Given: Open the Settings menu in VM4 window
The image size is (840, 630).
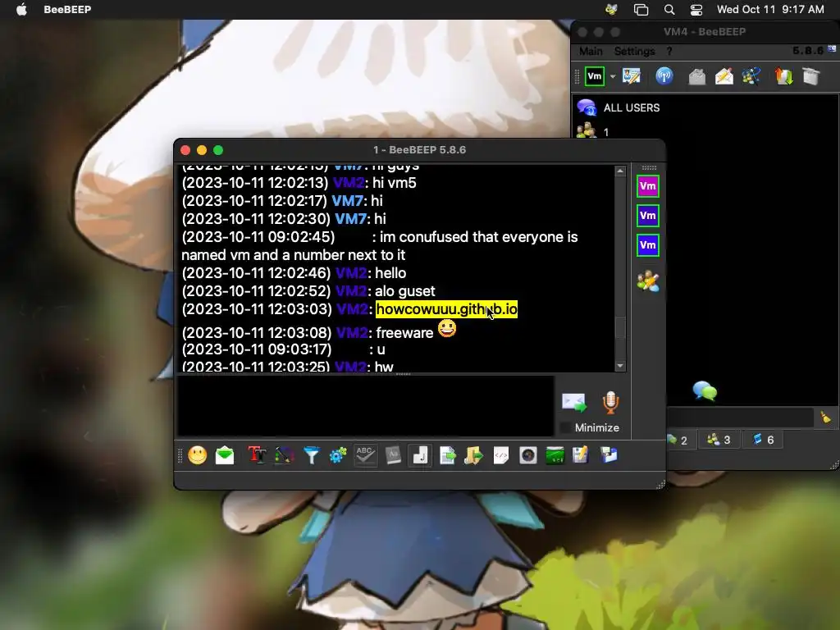Looking at the screenshot, I should pyautogui.click(x=634, y=51).
